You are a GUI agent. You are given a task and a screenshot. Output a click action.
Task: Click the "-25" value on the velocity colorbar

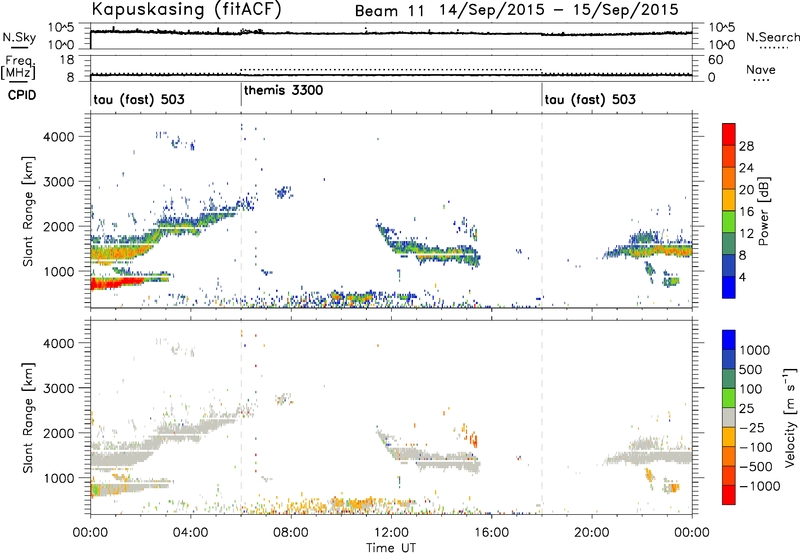click(x=751, y=427)
